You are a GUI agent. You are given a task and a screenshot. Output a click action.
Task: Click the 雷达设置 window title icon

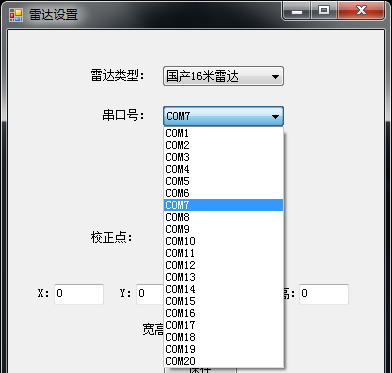tap(16, 15)
